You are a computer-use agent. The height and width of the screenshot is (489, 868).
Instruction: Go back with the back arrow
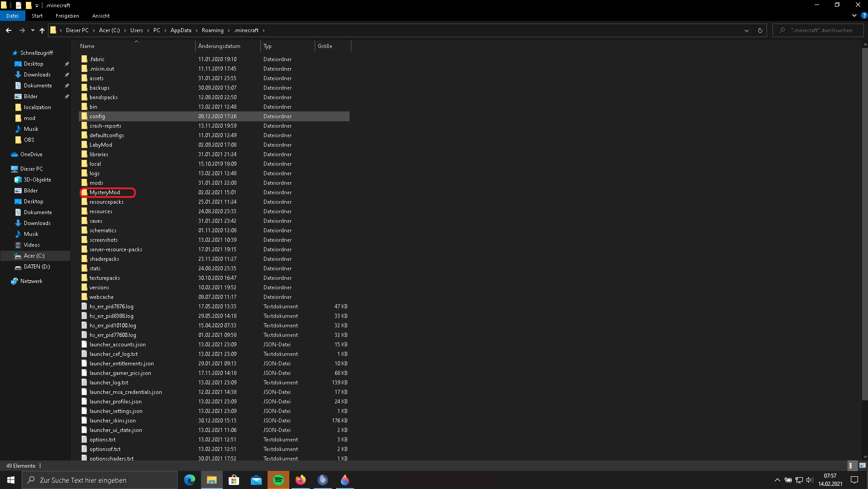click(9, 30)
